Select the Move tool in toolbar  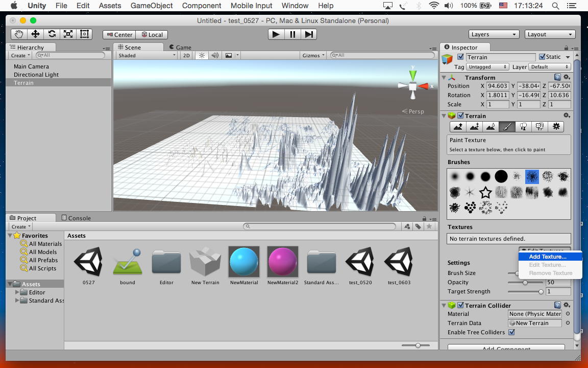[35, 34]
